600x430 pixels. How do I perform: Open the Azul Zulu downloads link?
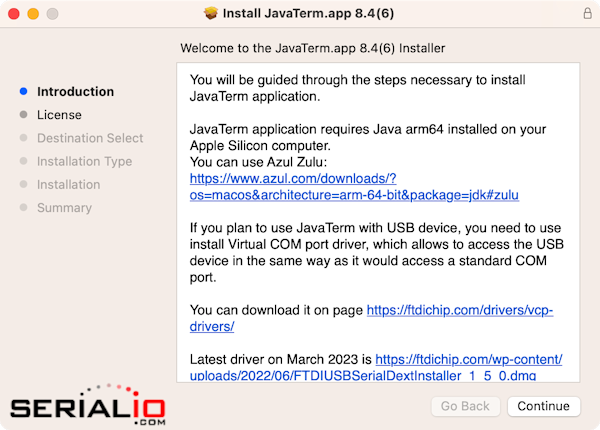pos(354,187)
